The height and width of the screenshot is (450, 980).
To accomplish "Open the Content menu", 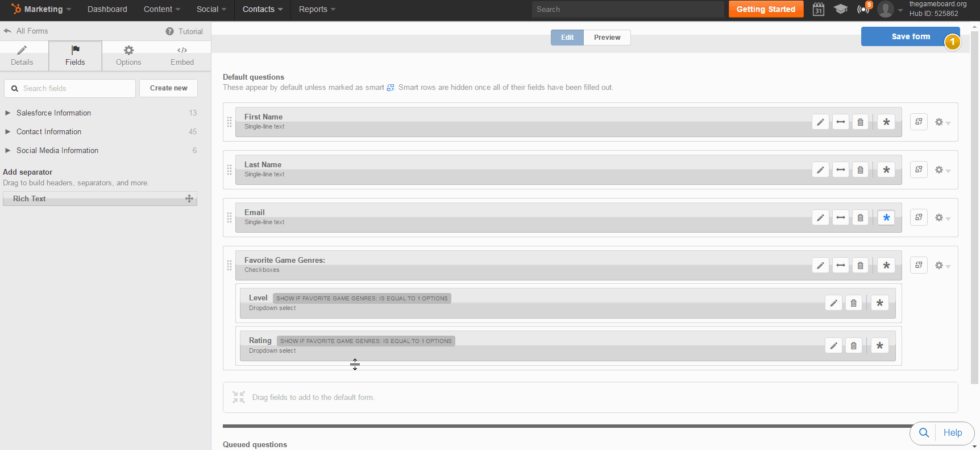I will [x=162, y=9].
